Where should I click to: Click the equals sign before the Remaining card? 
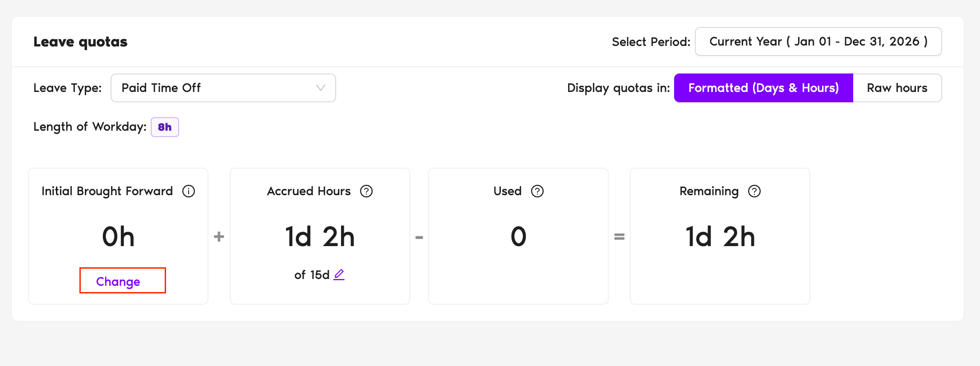(x=619, y=237)
